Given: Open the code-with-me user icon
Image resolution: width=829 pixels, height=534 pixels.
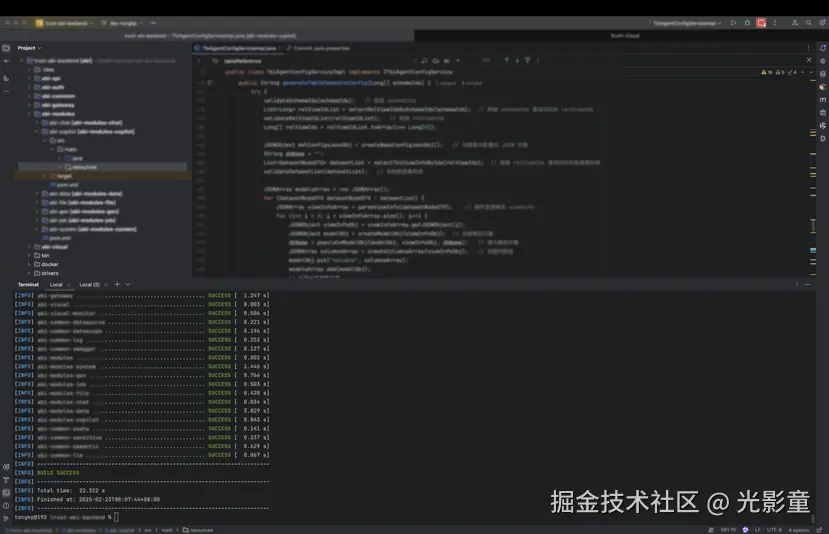Looking at the screenshot, I should pos(795,23).
